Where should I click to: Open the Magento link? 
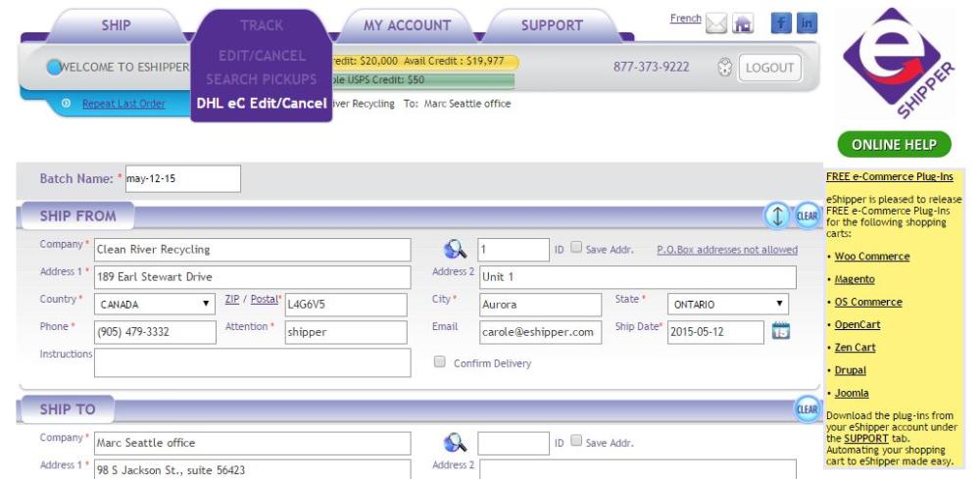(855, 279)
